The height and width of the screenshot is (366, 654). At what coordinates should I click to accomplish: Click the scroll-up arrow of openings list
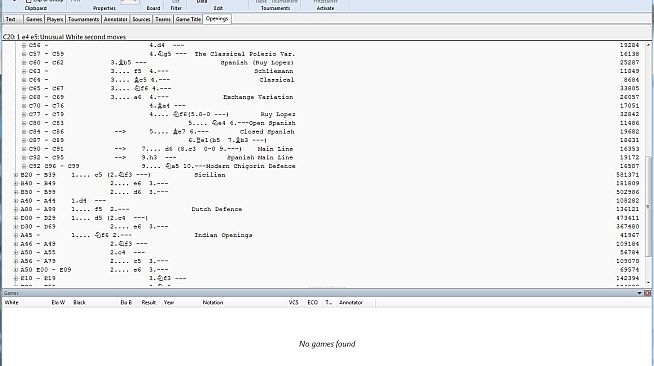(x=648, y=45)
